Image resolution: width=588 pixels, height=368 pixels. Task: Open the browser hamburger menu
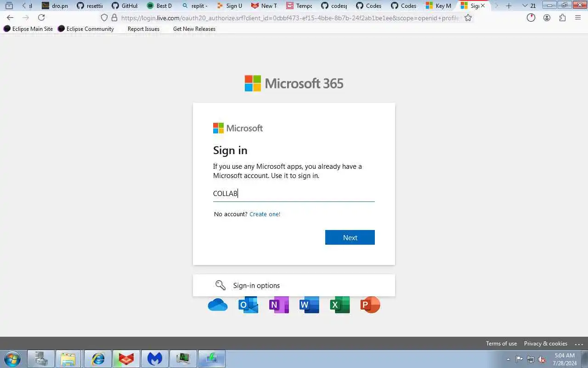click(578, 17)
